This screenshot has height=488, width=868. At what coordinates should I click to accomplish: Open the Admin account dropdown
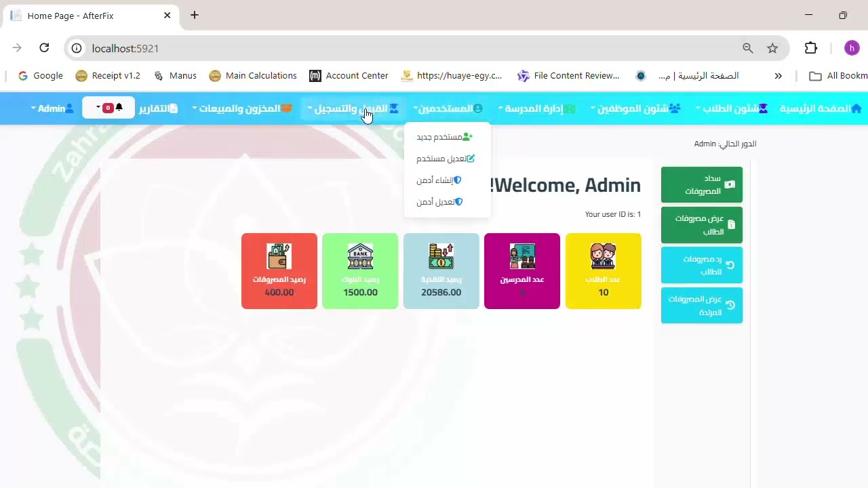pos(52,108)
